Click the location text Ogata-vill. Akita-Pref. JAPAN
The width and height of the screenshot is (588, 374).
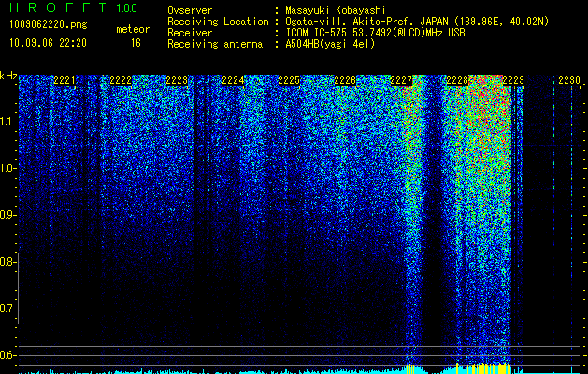click(366, 22)
